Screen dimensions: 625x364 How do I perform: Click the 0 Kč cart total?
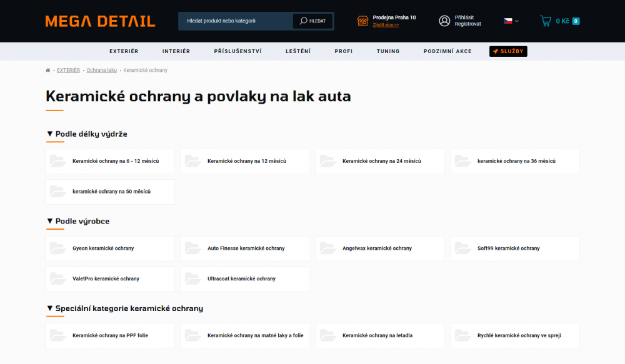click(562, 21)
